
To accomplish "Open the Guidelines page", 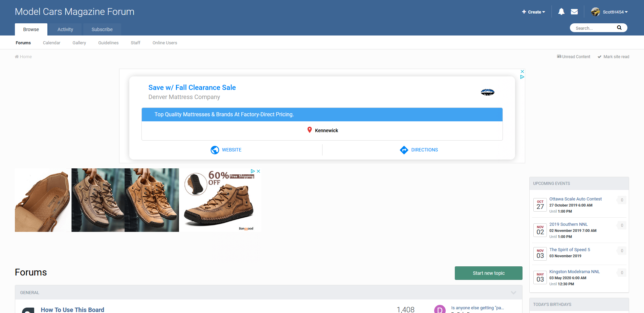I will click(x=108, y=43).
